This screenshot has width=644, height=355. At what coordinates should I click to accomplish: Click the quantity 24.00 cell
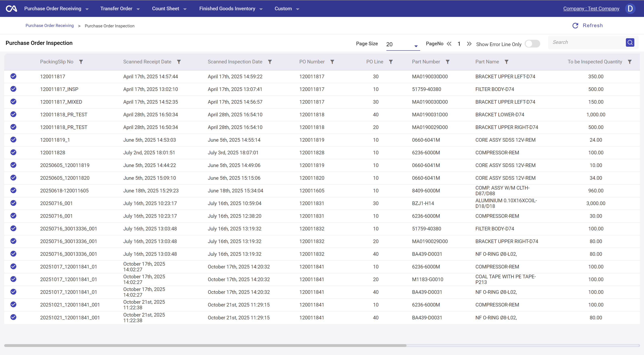pyautogui.click(x=596, y=140)
